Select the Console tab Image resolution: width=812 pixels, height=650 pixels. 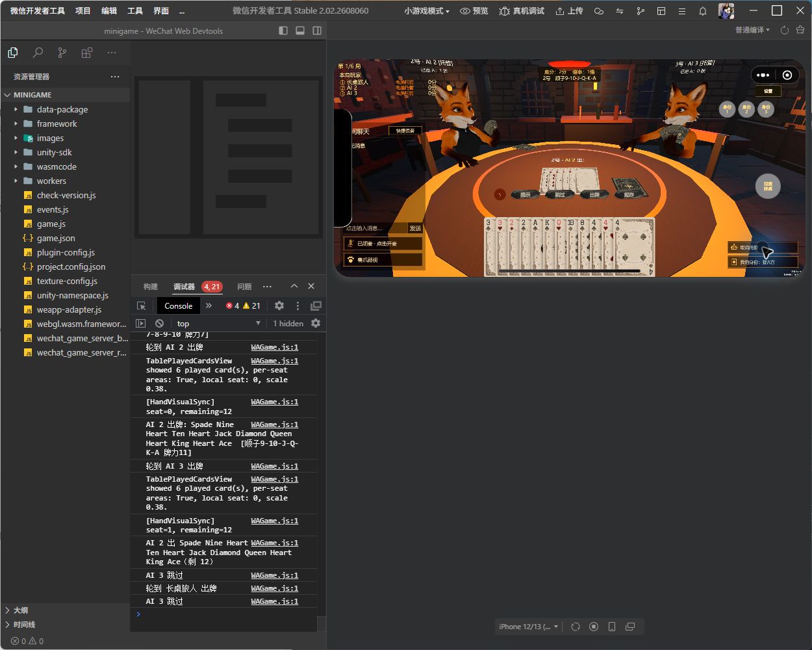[178, 305]
